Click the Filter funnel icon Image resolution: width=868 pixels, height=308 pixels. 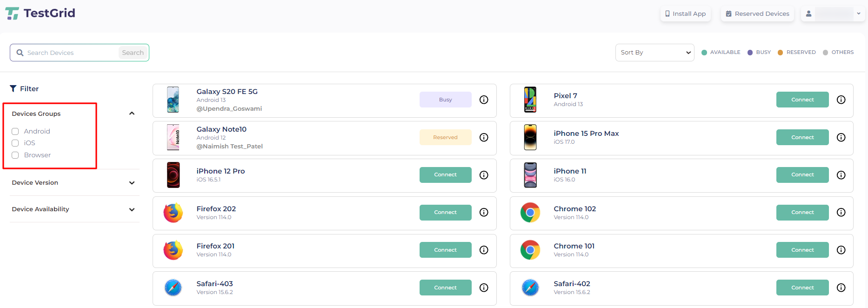click(x=13, y=88)
